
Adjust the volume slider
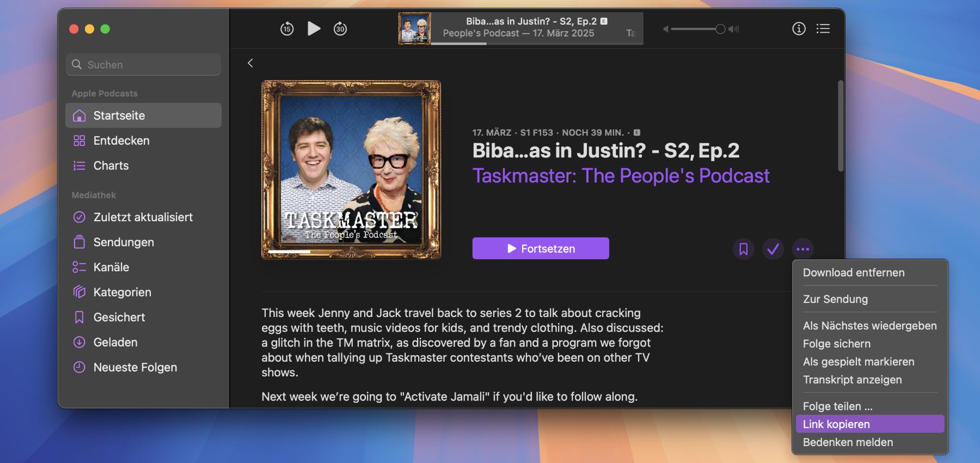point(720,29)
